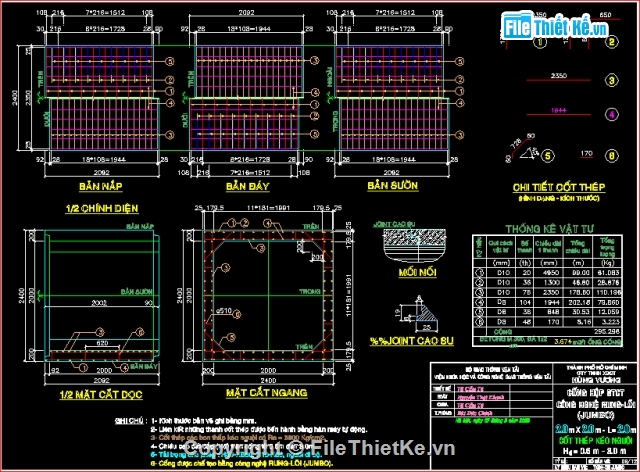
Task: Click the CỘNG total row label
Action: coord(503,332)
